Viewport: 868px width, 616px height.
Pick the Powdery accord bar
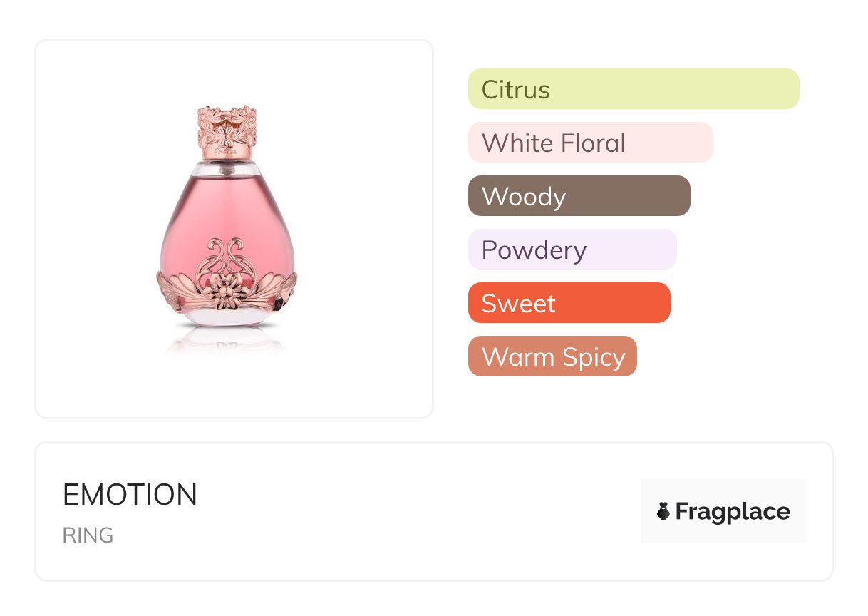(572, 250)
